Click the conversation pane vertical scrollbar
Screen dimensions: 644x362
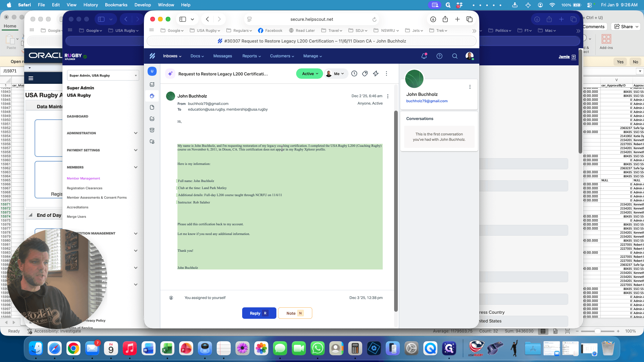[396, 211]
